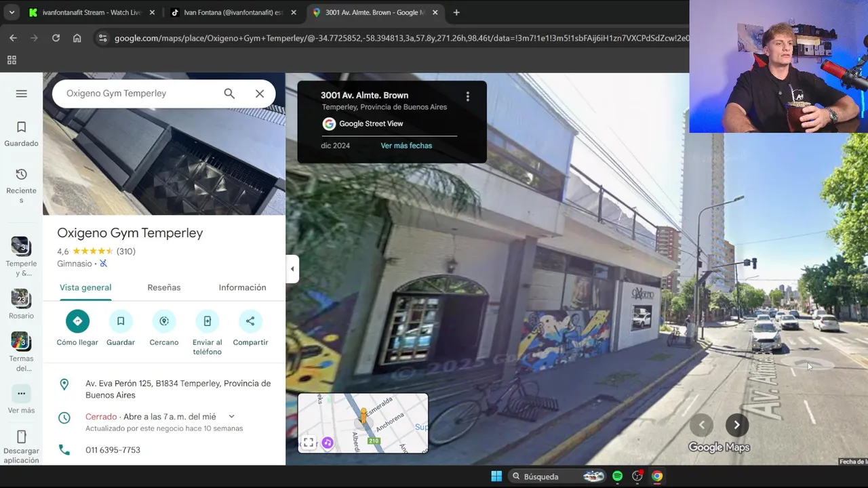This screenshot has width=868, height=488.
Task: Click the Cercano nearby icon
Action: click(x=164, y=321)
